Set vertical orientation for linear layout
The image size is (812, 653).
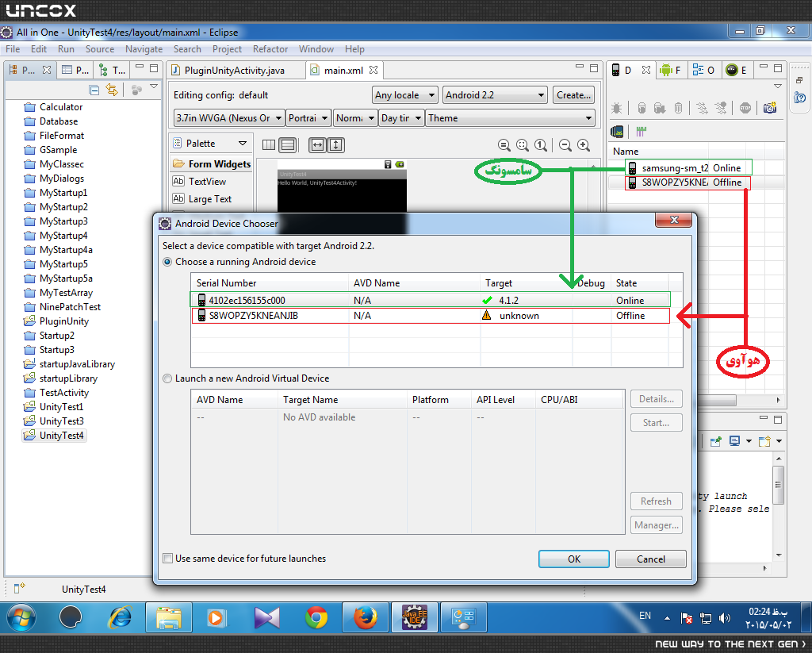pos(287,145)
